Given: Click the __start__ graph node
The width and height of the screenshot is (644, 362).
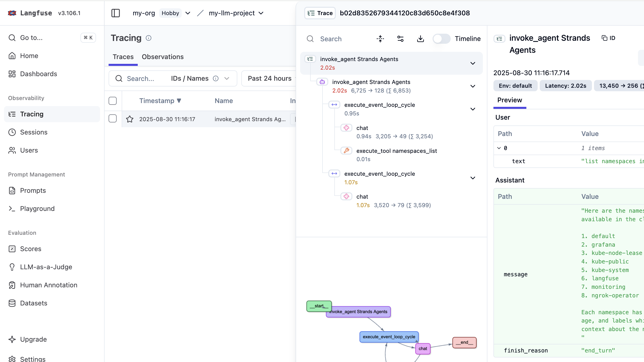Looking at the screenshot, I should coord(319,306).
